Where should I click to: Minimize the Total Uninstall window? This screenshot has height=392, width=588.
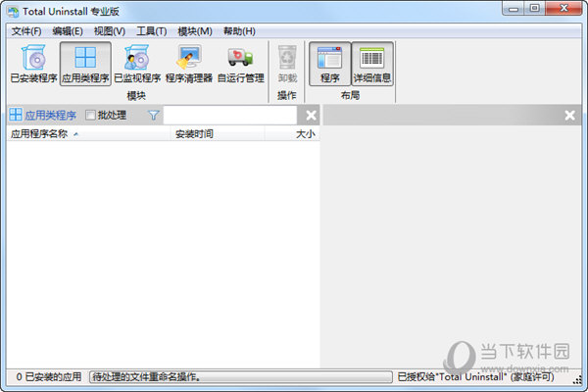tap(514, 8)
